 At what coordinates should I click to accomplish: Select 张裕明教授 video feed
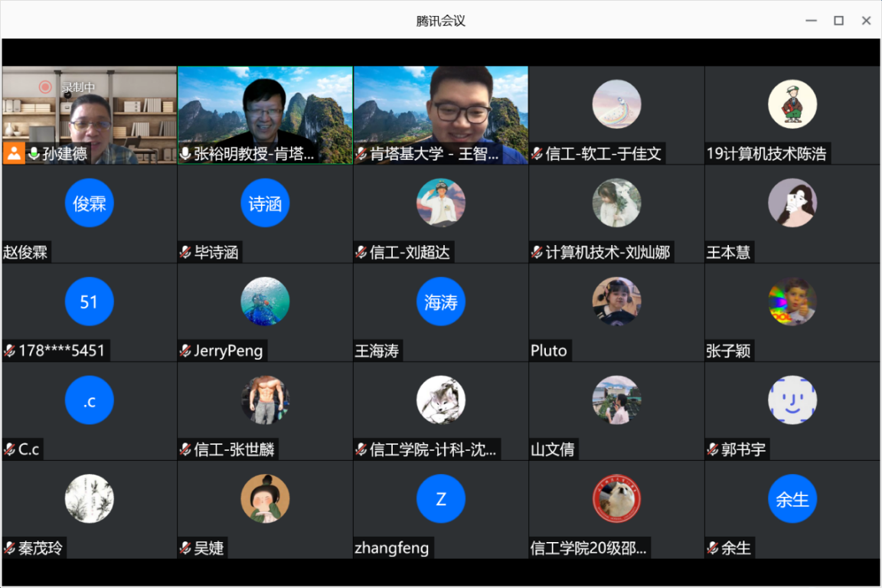coord(265,116)
